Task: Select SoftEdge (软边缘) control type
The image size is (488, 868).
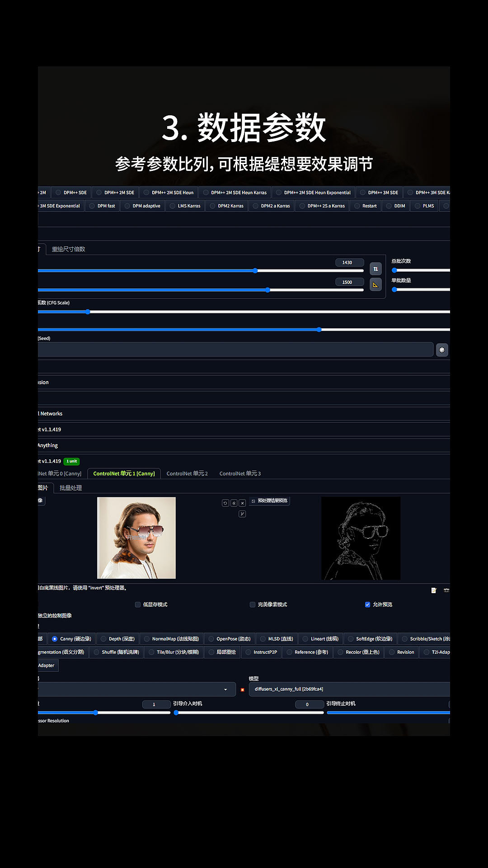Action: [370, 639]
